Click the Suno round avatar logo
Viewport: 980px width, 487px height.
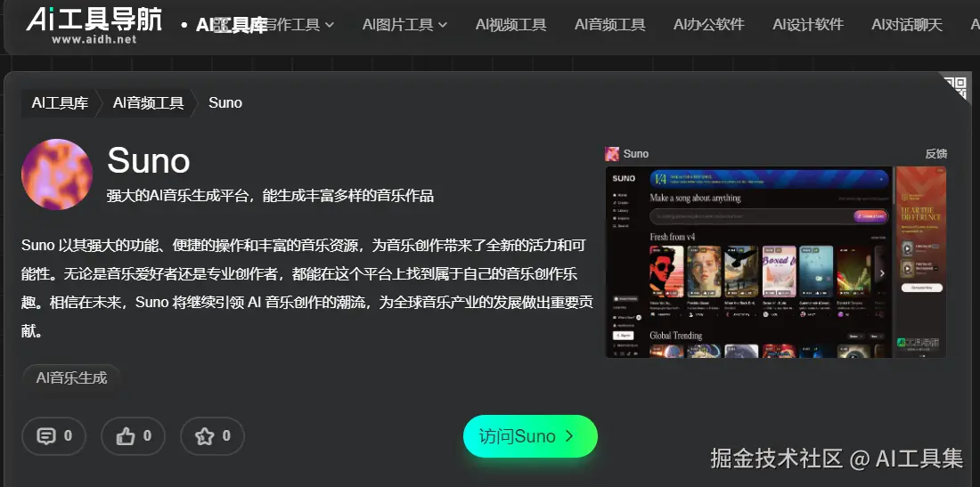57,175
